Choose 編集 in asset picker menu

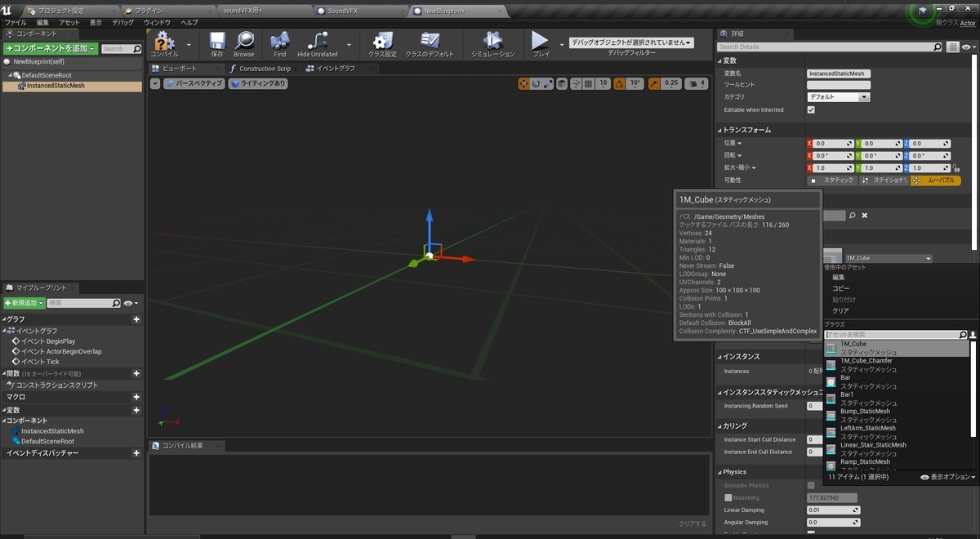[839, 277]
